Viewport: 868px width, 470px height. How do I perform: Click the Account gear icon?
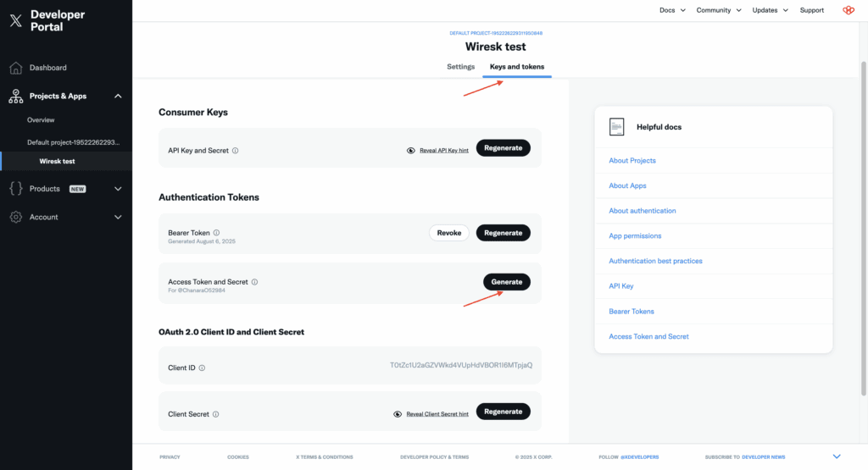[16, 217]
